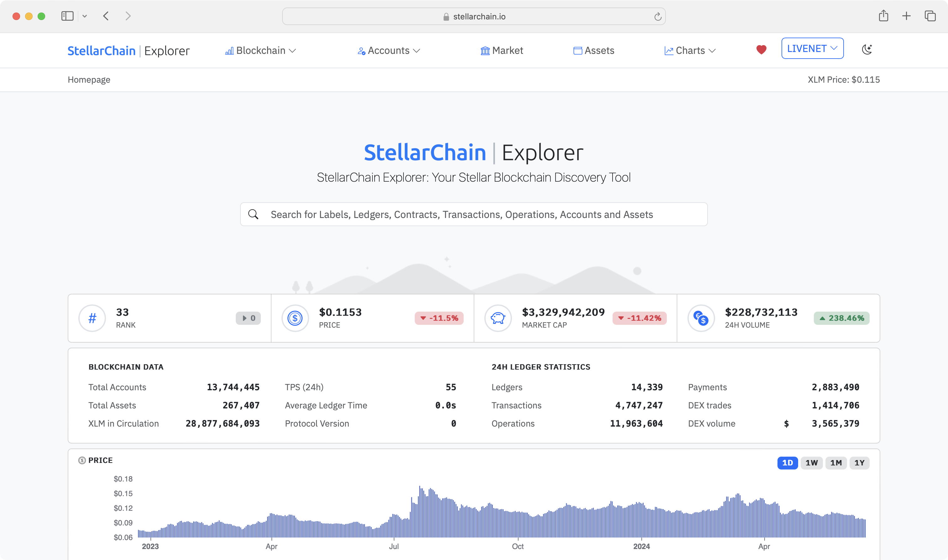
Task: Click the dollar price circle icon
Action: coord(295,318)
